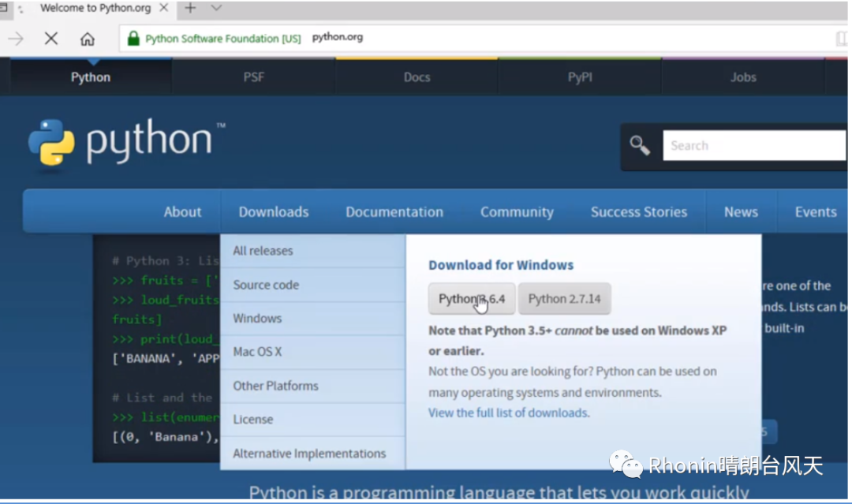Close the Welcome to Python.org tab
The image size is (852, 504).
pyautogui.click(x=163, y=8)
